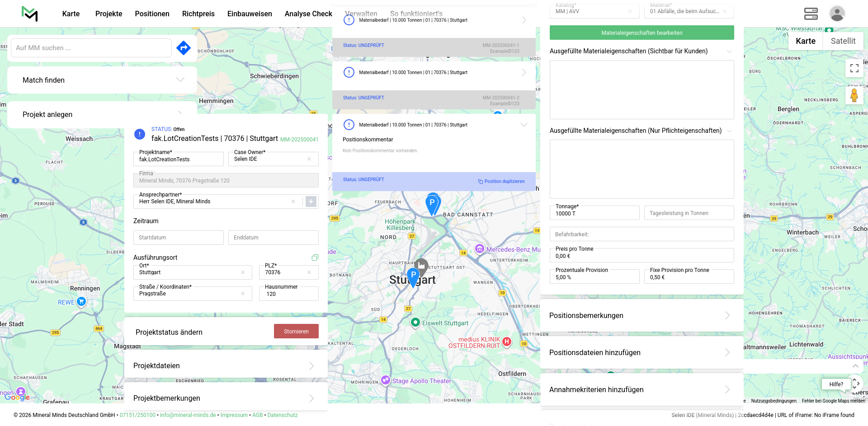The width and height of the screenshot is (868, 426).
Task: Expand the Positionsbemerkungen section
Action: [727, 315]
